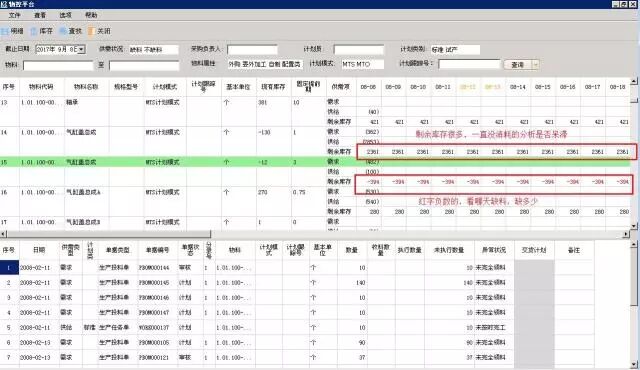Screen dimensions: 640x370
Task: Click the 查询 (query) button
Action: click(x=518, y=64)
